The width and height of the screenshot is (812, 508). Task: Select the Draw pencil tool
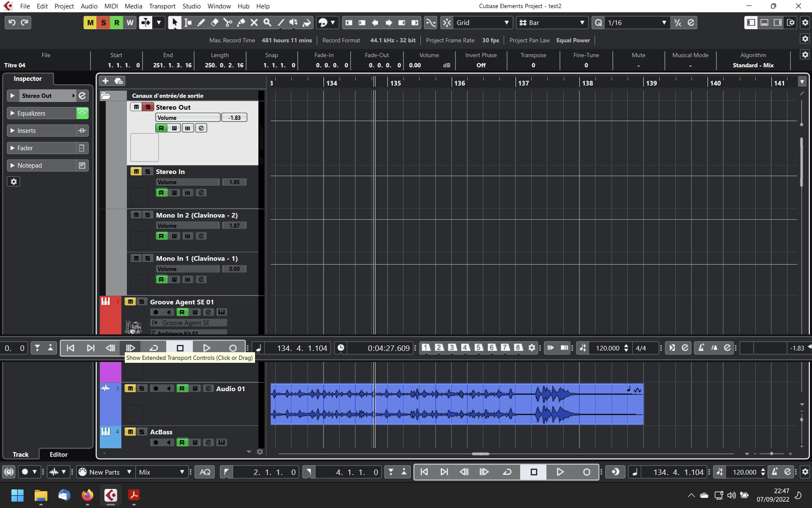[201, 23]
